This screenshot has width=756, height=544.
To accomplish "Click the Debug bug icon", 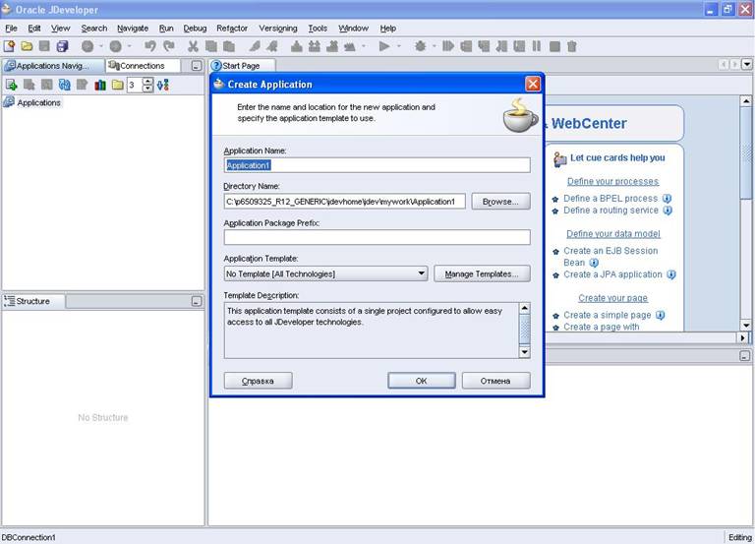I will click(x=420, y=46).
